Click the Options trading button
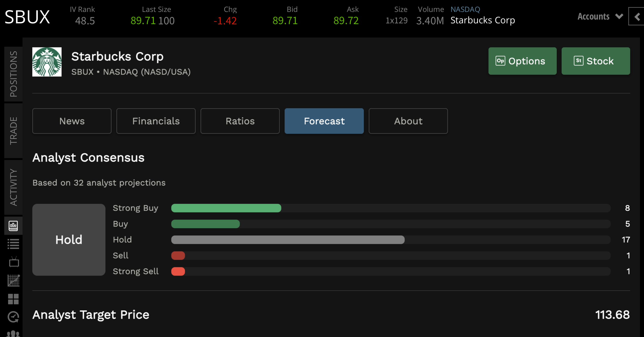 coord(522,61)
